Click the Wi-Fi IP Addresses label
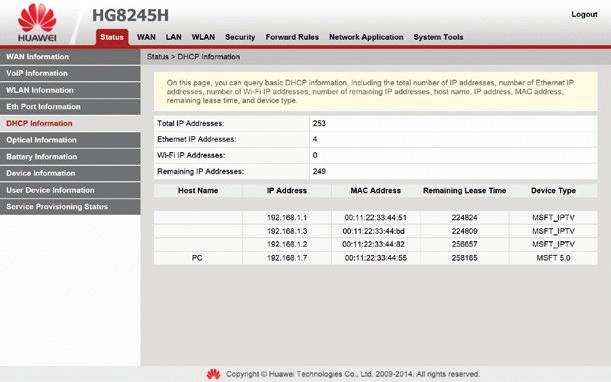The width and height of the screenshot is (611, 382). click(x=191, y=155)
